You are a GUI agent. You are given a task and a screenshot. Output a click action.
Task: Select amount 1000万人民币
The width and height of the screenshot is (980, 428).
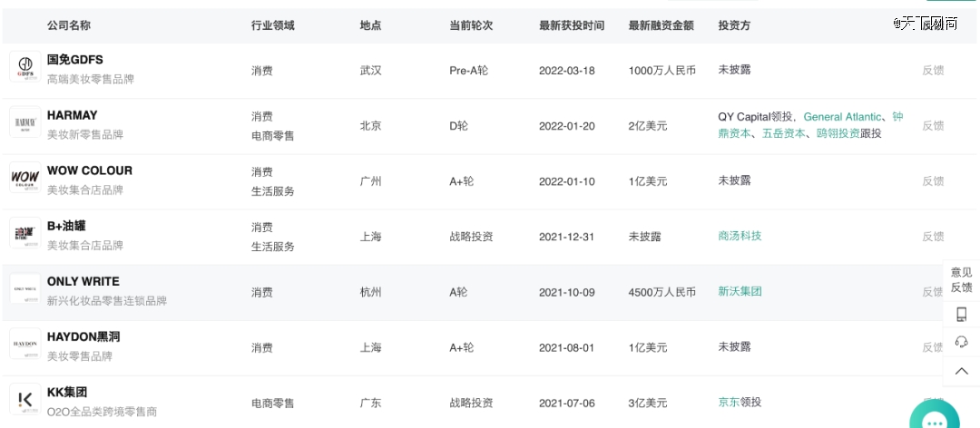661,71
